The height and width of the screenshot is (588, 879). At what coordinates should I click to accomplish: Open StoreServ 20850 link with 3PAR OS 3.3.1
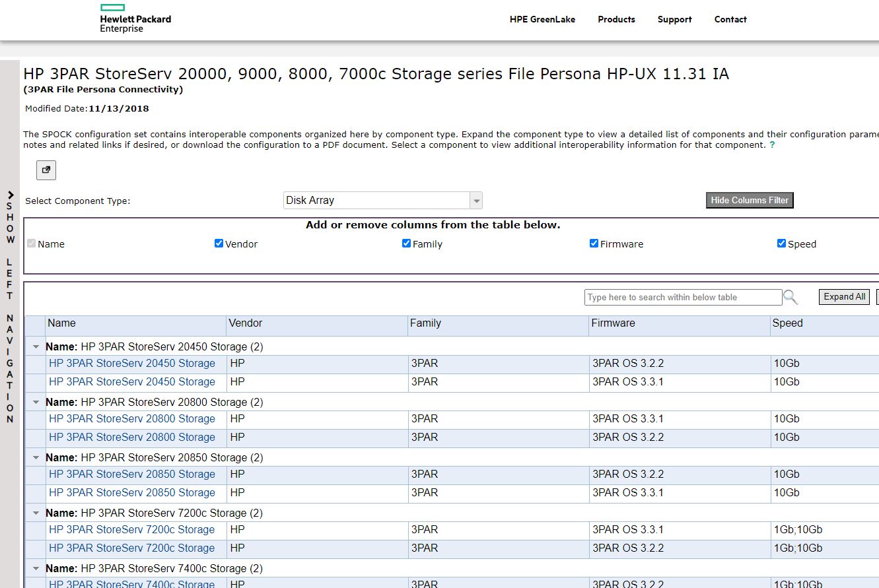click(132, 493)
